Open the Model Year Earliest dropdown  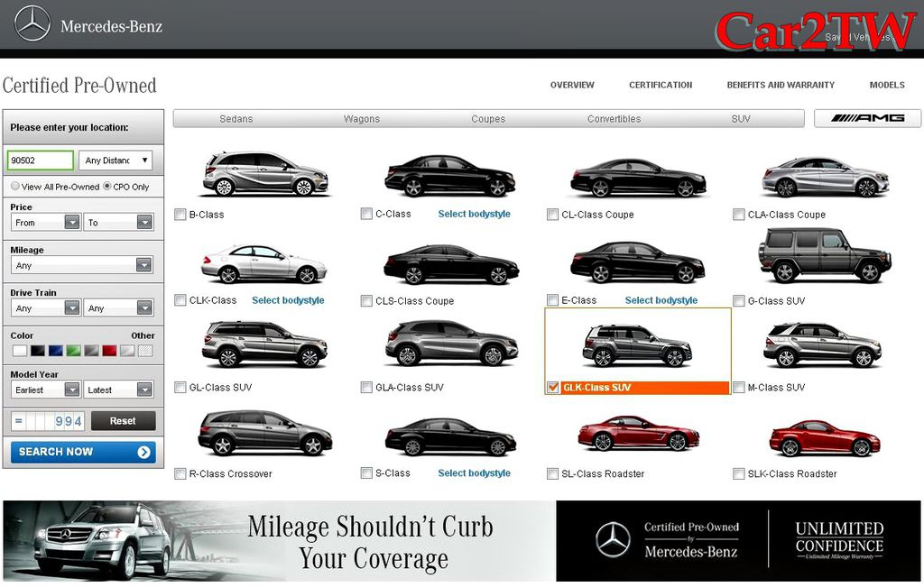(45, 390)
